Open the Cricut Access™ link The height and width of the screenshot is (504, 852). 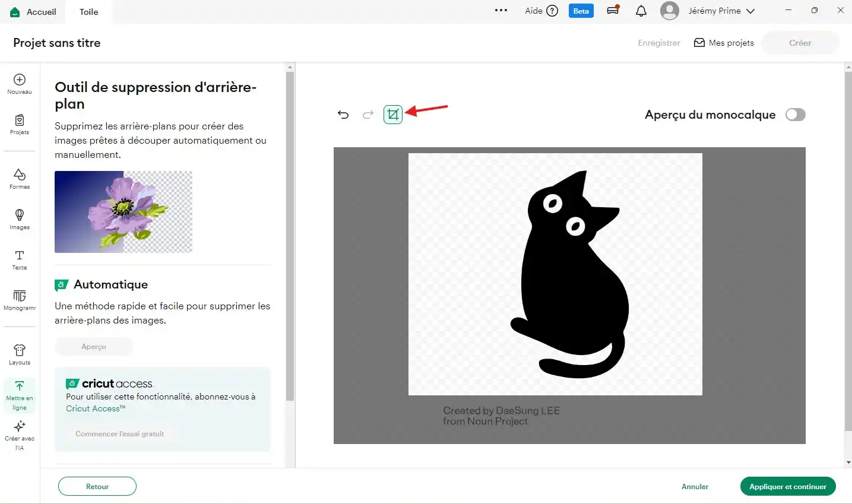coord(96,408)
